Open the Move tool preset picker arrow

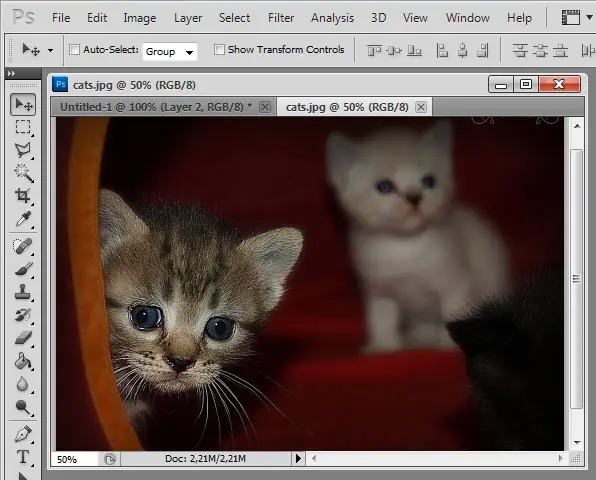51,50
